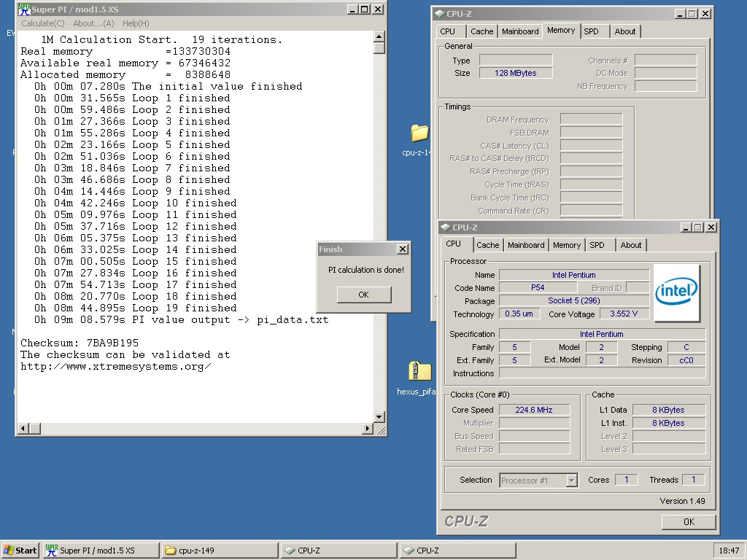This screenshot has width=747, height=560.
Task: Switch to Memory tab in front CPU-Z
Action: pos(566,245)
